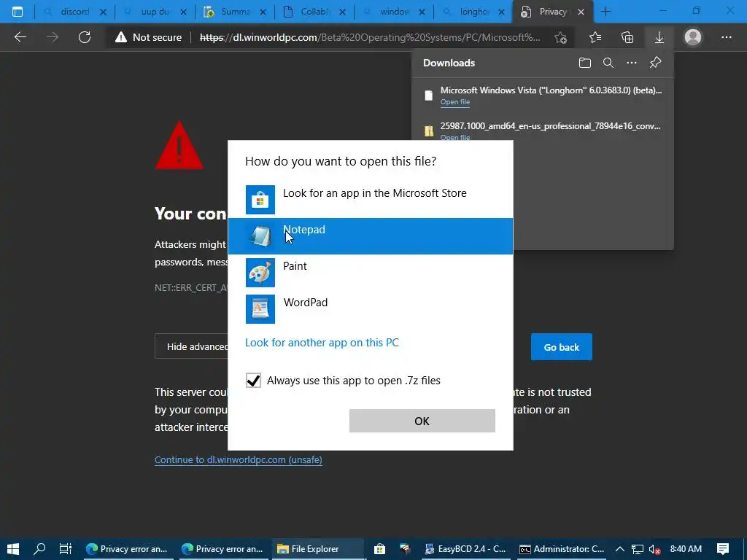Viewport: 747px width, 560px height.
Task: Add page to favorites star icon
Action: [x=561, y=37]
